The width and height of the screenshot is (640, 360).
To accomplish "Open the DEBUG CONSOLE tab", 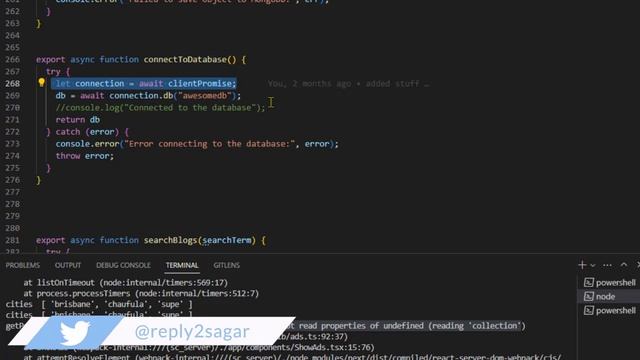I will coord(123,265).
